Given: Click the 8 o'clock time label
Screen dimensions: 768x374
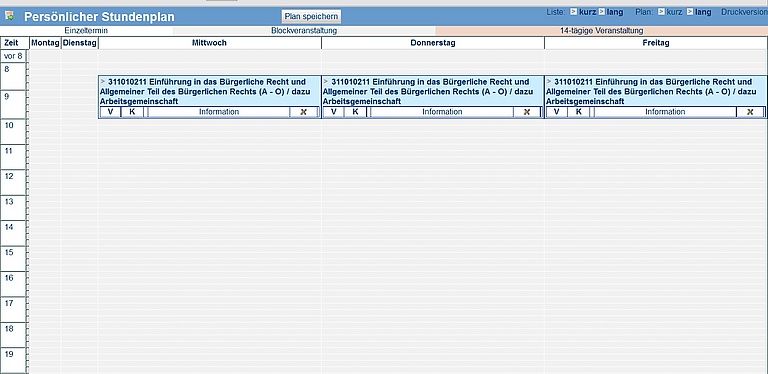Looking at the screenshot, I should [x=7, y=70].
